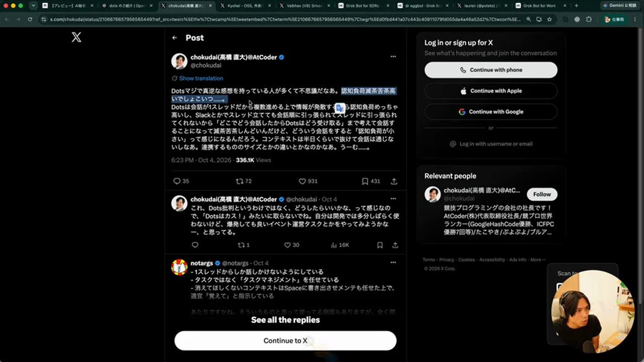This screenshot has height=362, width=644.
Task: Open a new browser tab
Action: pyautogui.click(x=576, y=6)
